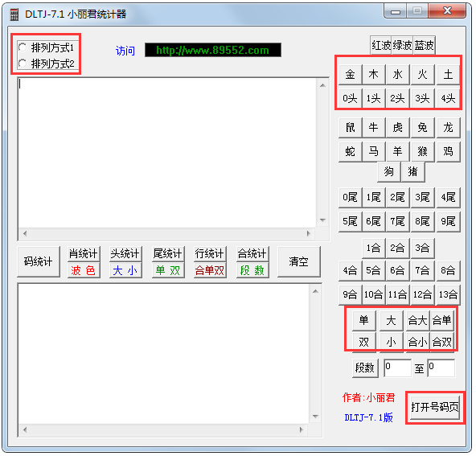Click the 9尾 button
The height and width of the screenshot is (456, 476).
point(448,222)
